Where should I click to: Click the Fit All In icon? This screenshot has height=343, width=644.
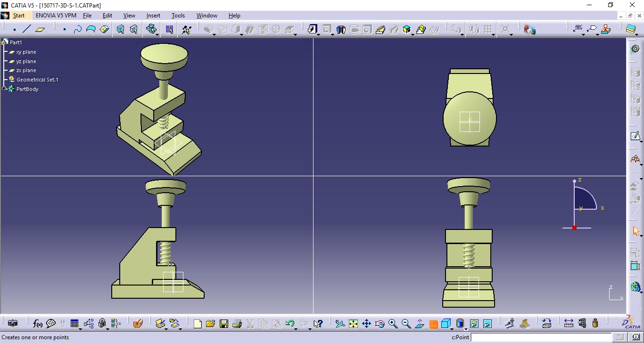point(353,324)
